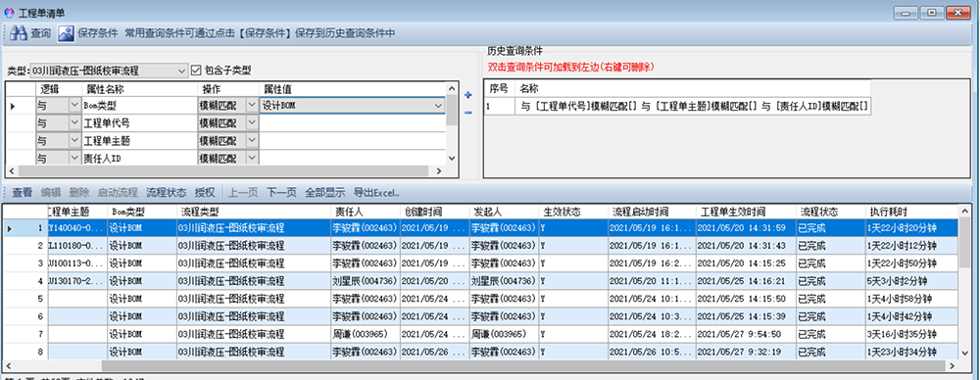Sort by the 责任人 column header

click(366, 212)
